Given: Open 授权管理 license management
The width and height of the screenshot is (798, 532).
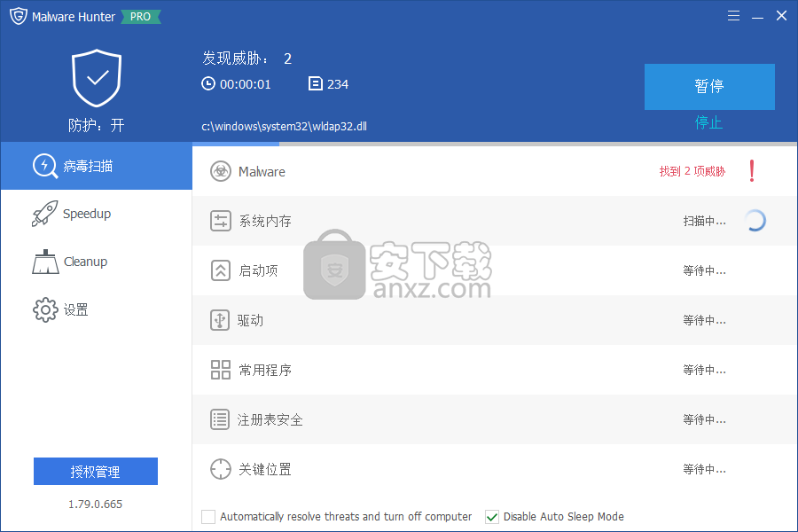Looking at the screenshot, I should tap(96, 472).
